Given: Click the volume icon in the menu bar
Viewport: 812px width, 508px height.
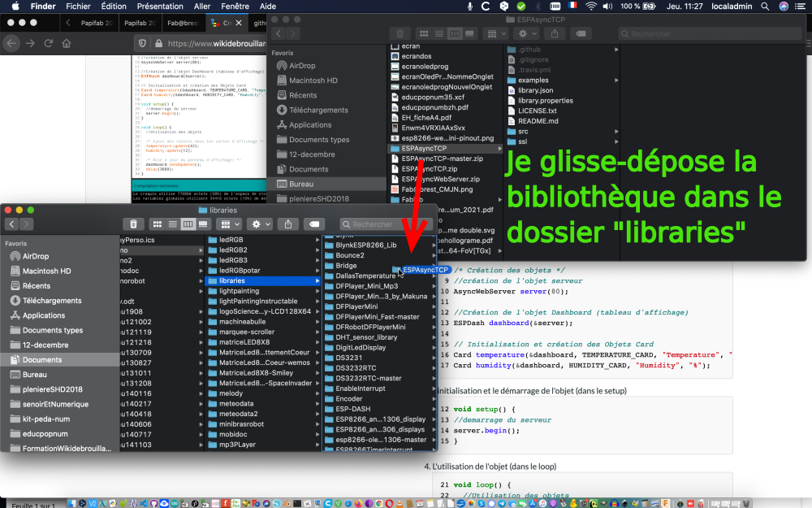Looking at the screenshot, I should (x=608, y=6).
